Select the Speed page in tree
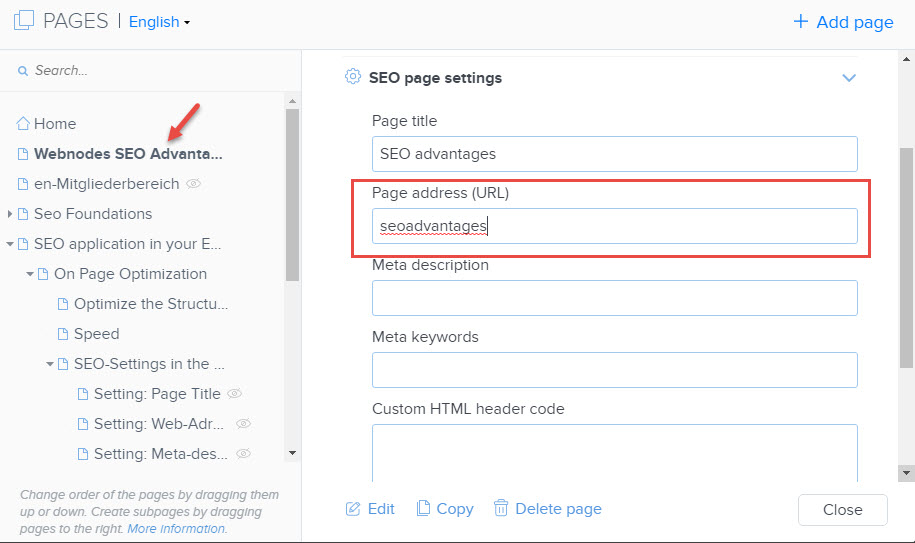 96,334
